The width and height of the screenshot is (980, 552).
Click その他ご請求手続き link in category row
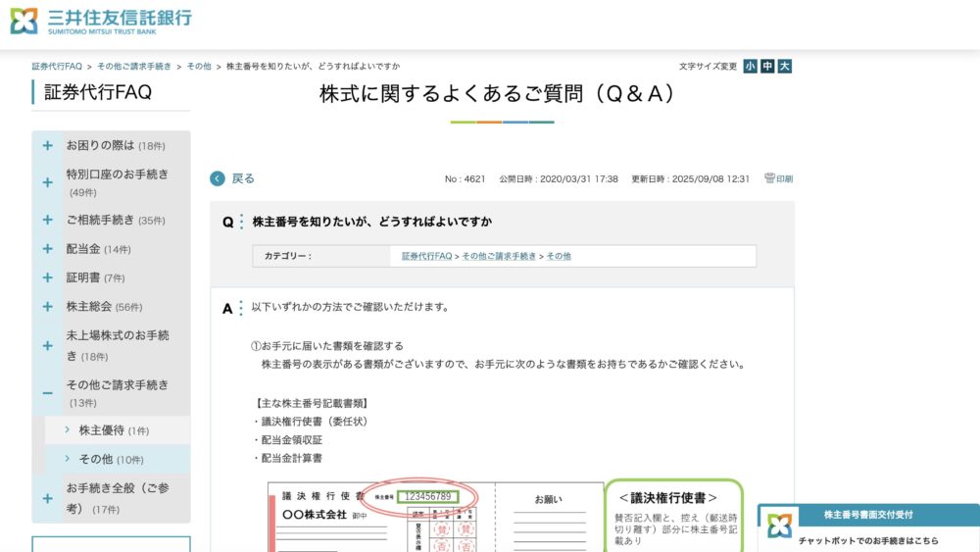[499, 256]
